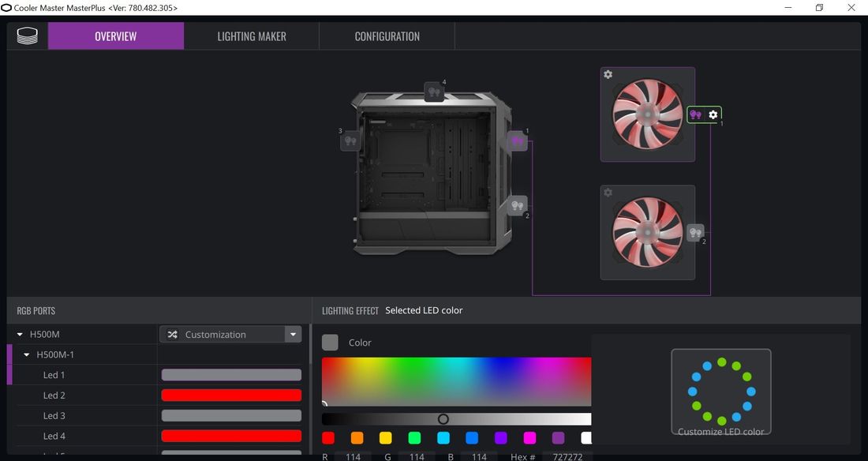Click the Customize LED color button

720,392
